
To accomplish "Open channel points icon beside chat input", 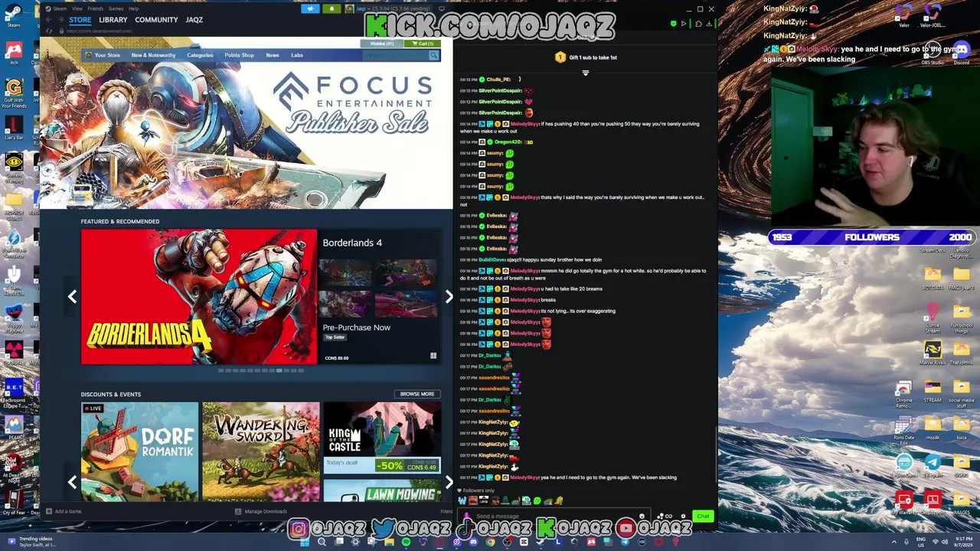I will [x=661, y=517].
